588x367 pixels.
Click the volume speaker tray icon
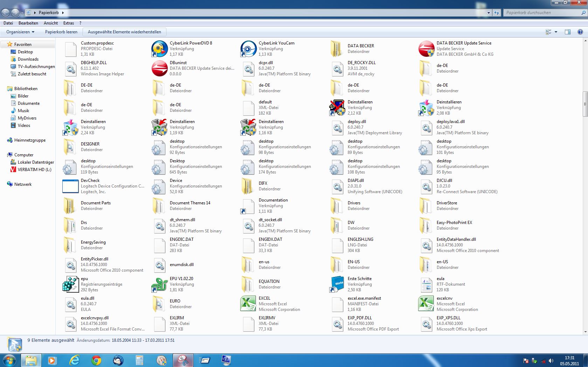coord(551,361)
